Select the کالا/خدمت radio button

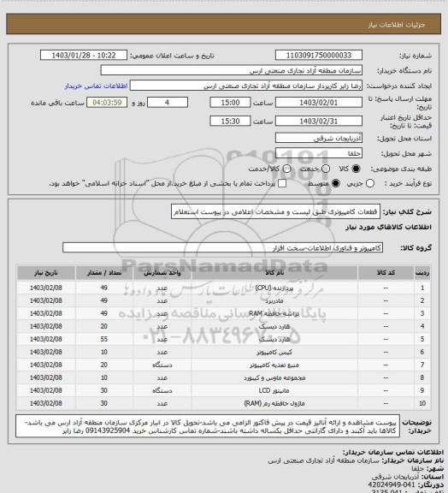click(x=286, y=169)
